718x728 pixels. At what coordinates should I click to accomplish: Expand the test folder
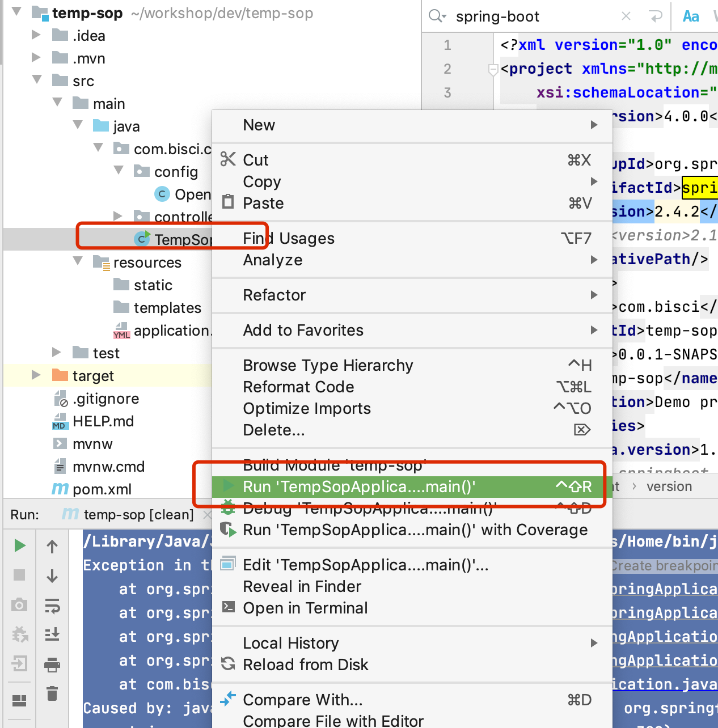56,352
